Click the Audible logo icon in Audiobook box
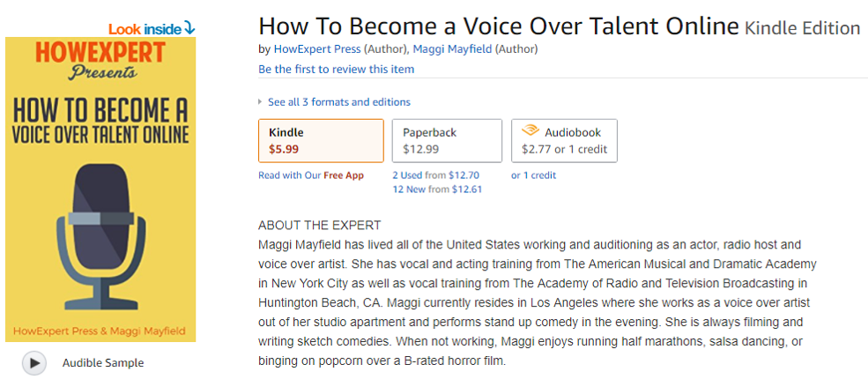Screen dimensions: 868x379 [x=530, y=131]
